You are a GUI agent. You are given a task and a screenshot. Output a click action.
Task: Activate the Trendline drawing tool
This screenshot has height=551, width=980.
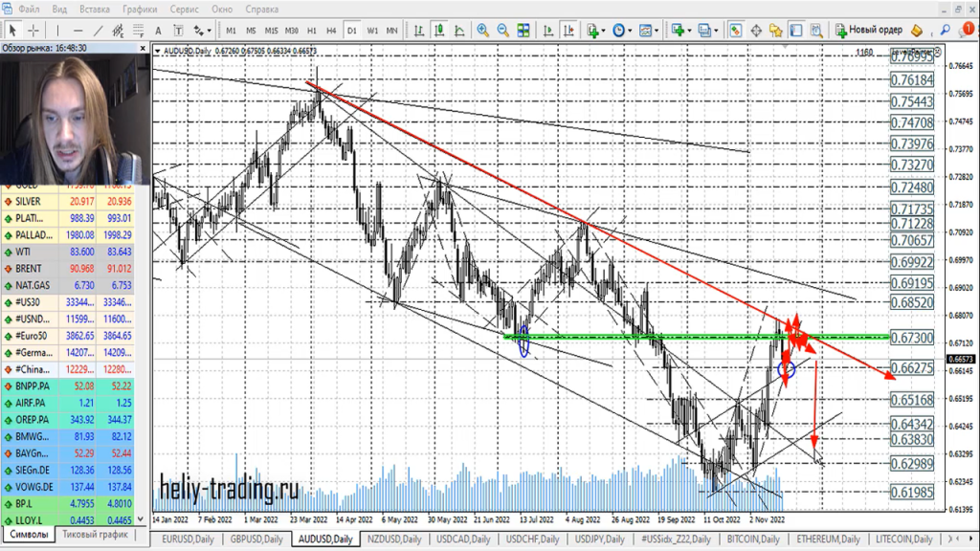(x=96, y=30)
